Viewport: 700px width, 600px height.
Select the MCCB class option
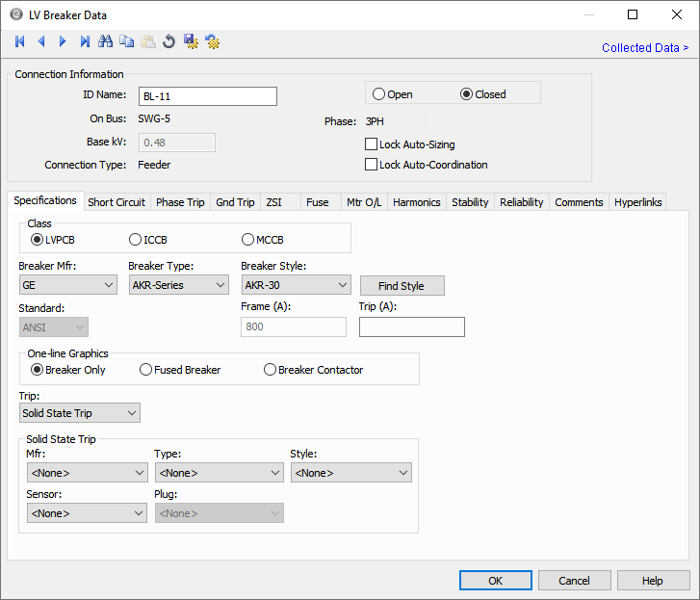tap(248, 239)
